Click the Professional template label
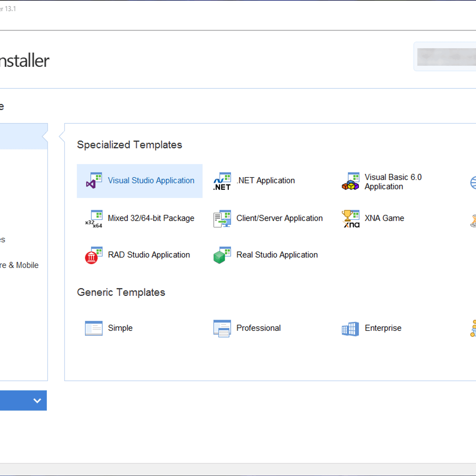476x476 pixels. tap(259, 328)
